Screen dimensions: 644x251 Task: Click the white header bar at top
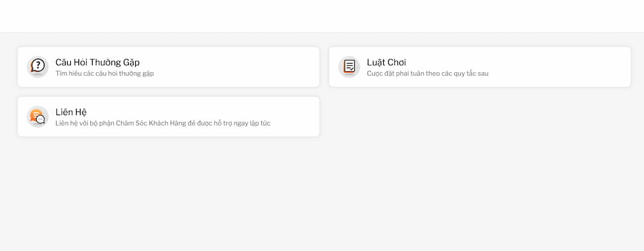(x=322, y=15)
